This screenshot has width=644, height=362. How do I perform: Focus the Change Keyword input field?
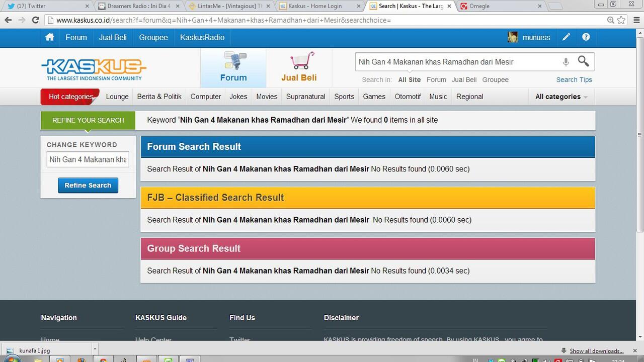(x=88, y=159)
